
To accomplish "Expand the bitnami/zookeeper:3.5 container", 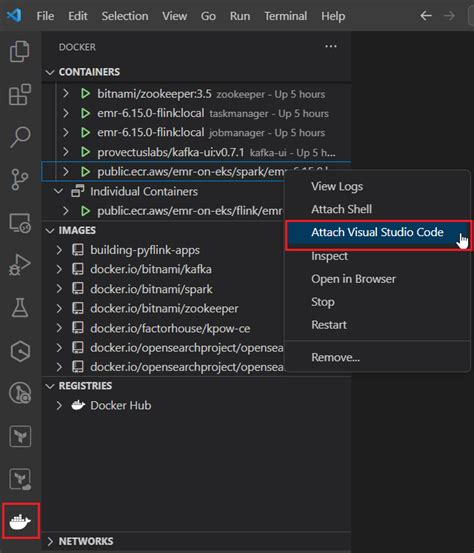I will tap(65, 93).
